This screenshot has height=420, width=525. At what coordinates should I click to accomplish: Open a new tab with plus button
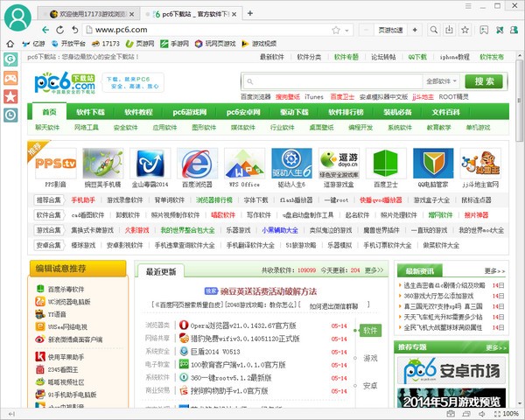249,13
